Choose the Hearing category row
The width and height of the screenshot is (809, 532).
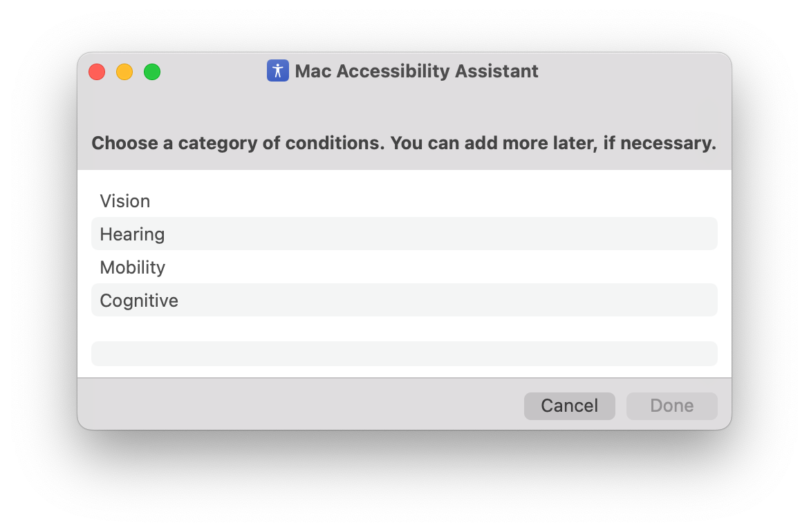tap(132, 234)
